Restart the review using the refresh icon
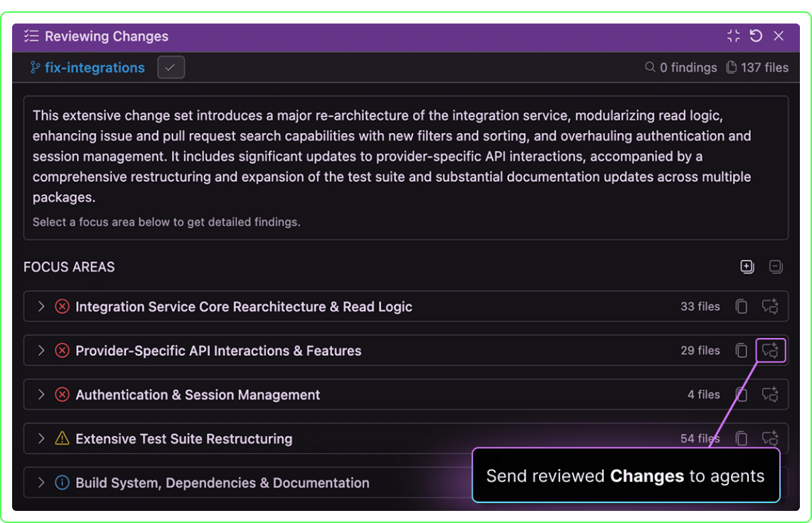 (x=756, y=36)
